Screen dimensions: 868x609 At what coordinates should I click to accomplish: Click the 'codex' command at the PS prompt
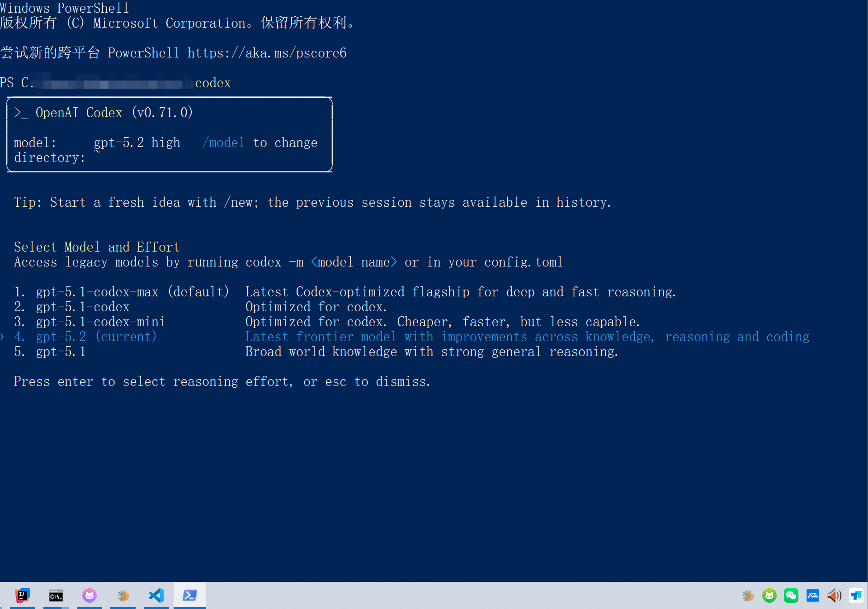pyautogui.click(x=213, y=83)
